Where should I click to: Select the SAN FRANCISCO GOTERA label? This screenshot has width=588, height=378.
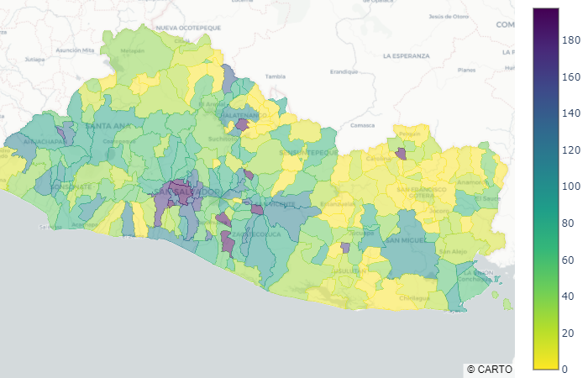click(422, 192)
